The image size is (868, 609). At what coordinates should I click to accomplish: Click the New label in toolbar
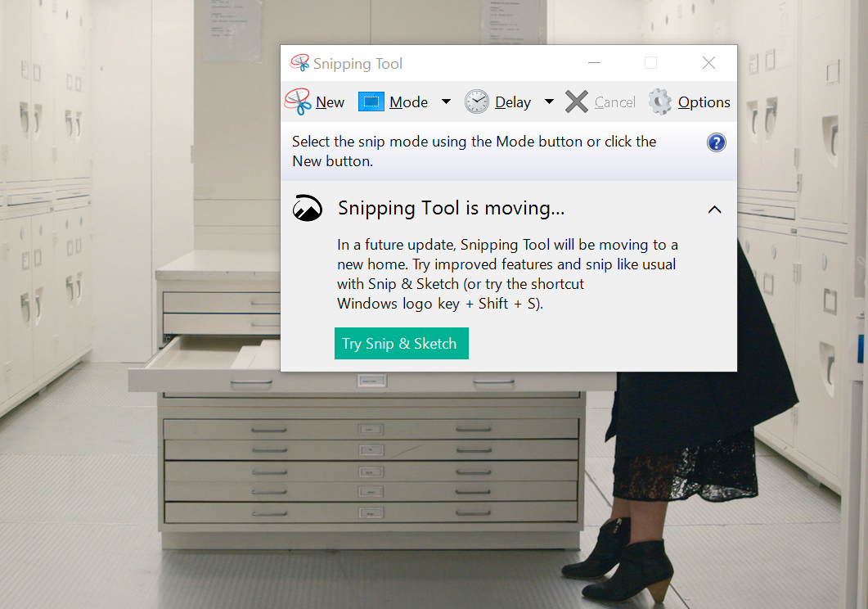tap(330, 102)
